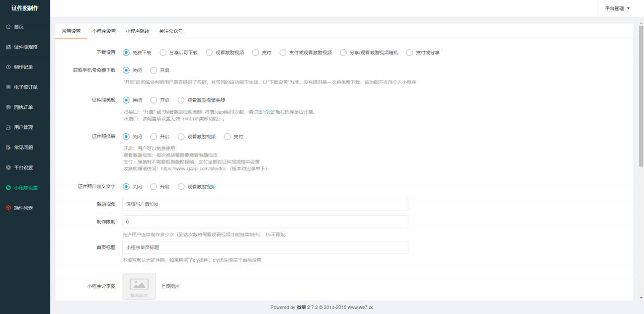Select 关闭 for 证件照美颜

[126, 100]
